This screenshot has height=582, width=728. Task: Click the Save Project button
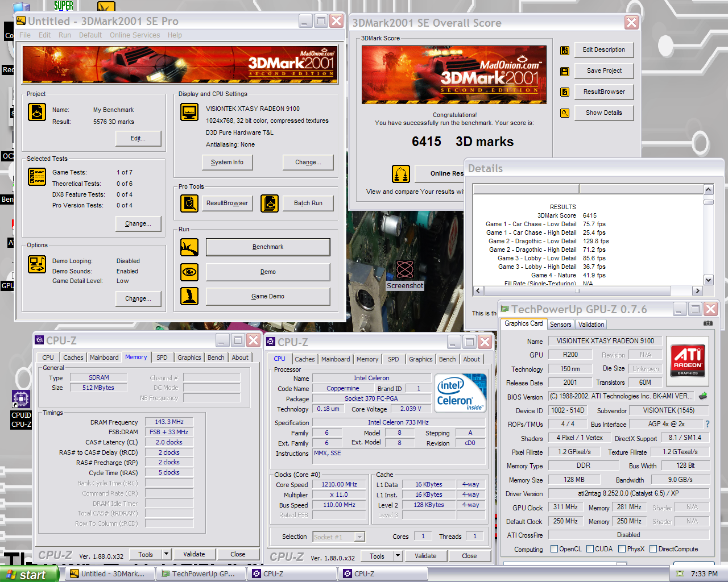(604, 71)
